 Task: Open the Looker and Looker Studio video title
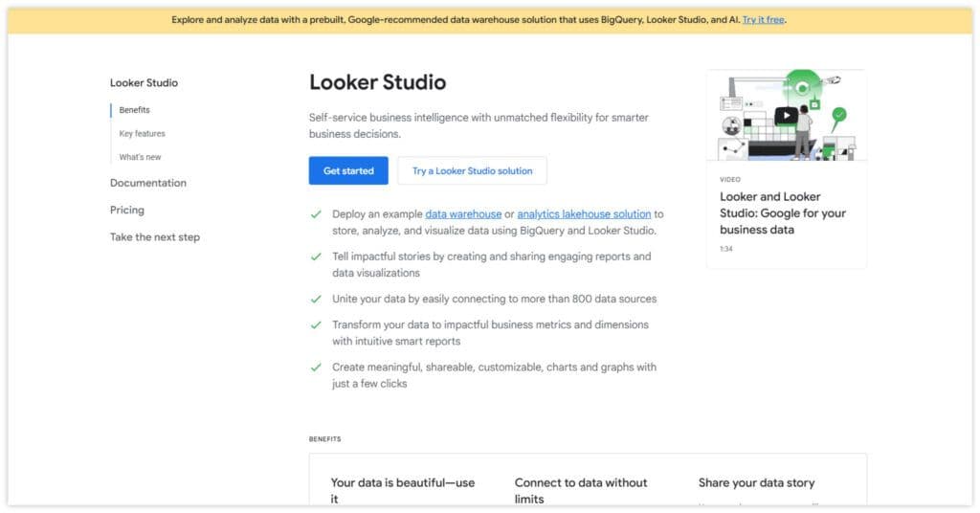783,213
